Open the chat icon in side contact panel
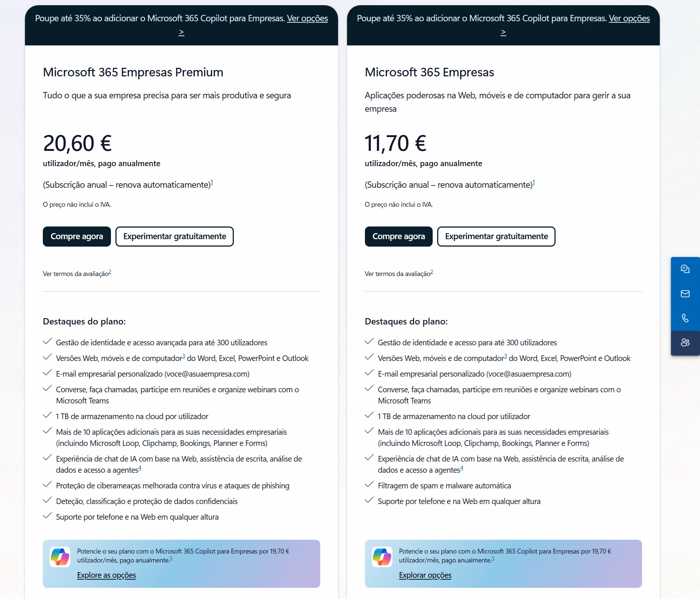 tap(685, 269)
